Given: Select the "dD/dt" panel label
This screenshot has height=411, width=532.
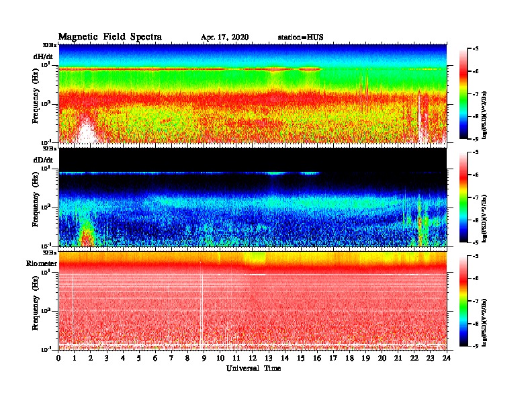Looking at the screenshot, I should tap(43, 160).
